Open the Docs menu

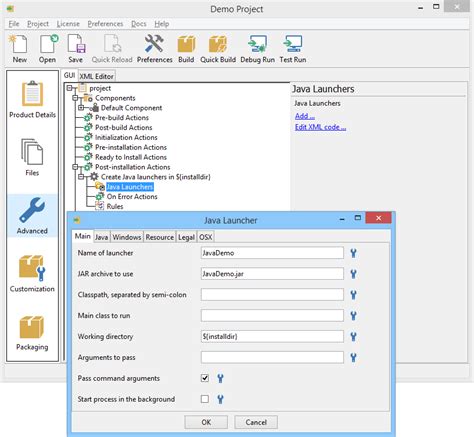139,24
